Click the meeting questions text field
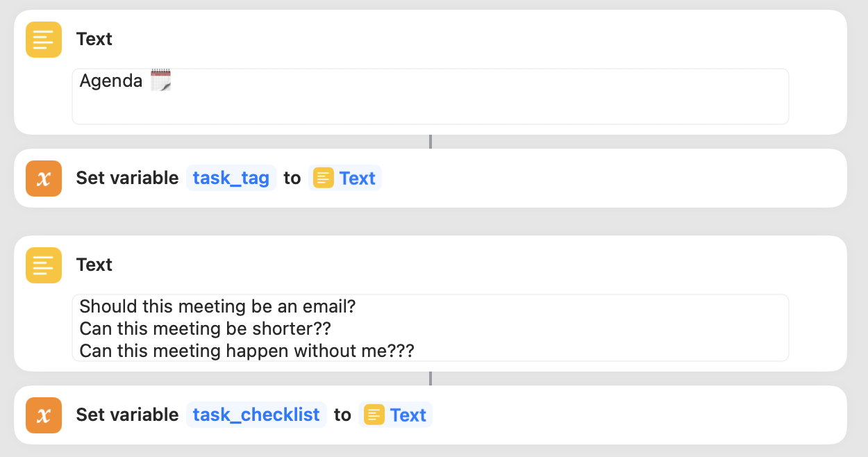868x457 pixels. (429, 328)
